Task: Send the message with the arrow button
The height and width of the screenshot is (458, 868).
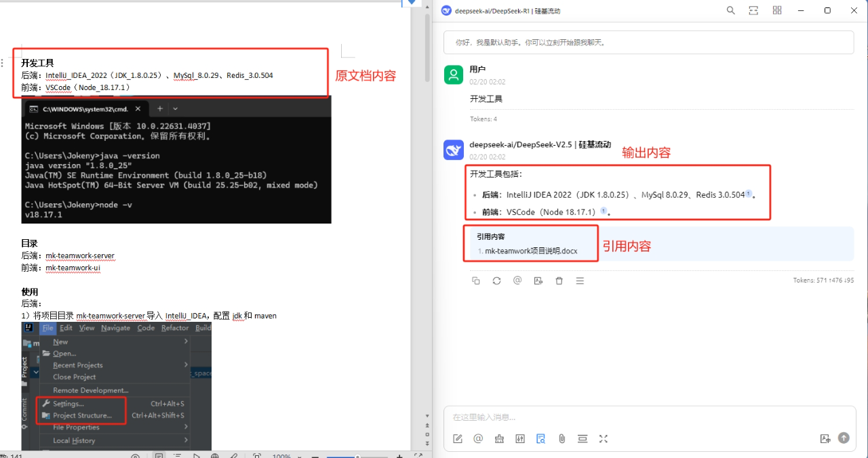Action: pos(844,438)
